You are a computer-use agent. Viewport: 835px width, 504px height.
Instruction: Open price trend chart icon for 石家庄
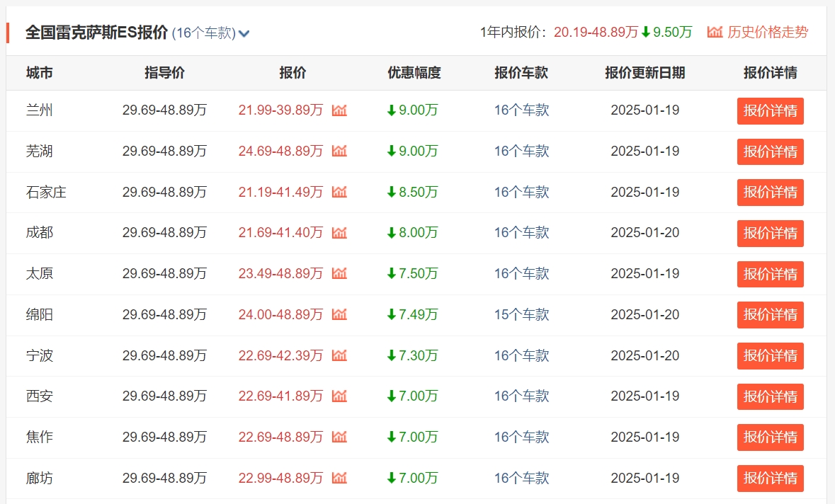[x=339, y=192]
